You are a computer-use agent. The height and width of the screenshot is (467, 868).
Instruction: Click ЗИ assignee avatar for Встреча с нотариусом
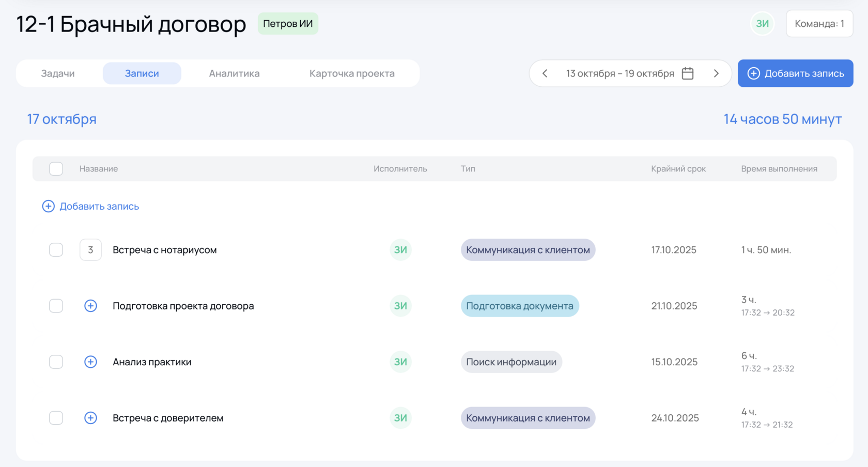pos(400,250)
